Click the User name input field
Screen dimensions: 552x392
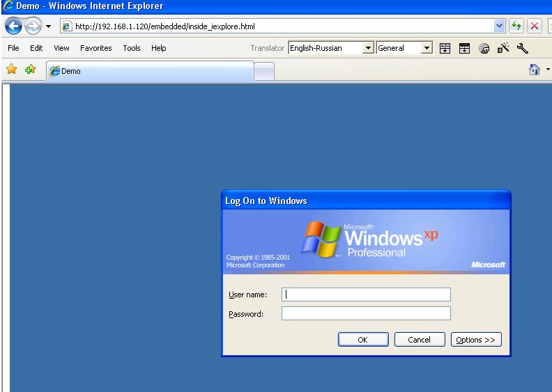366,295
